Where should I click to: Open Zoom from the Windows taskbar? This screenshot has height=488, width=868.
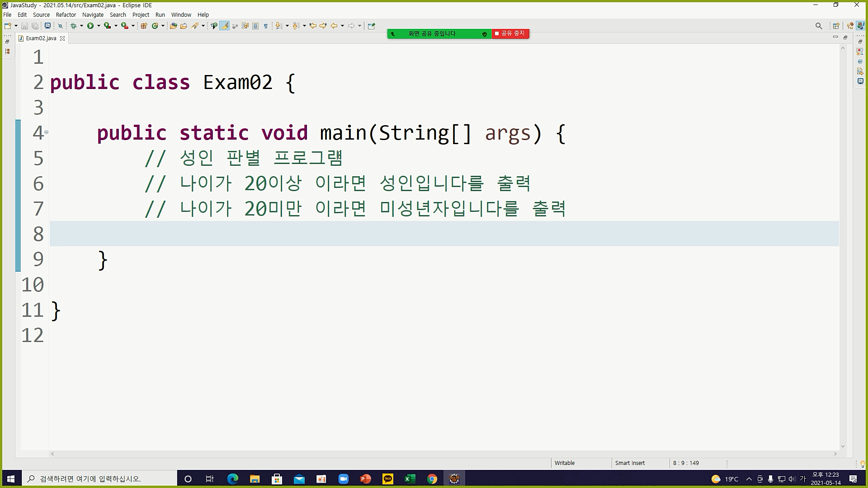coord(344,479)
